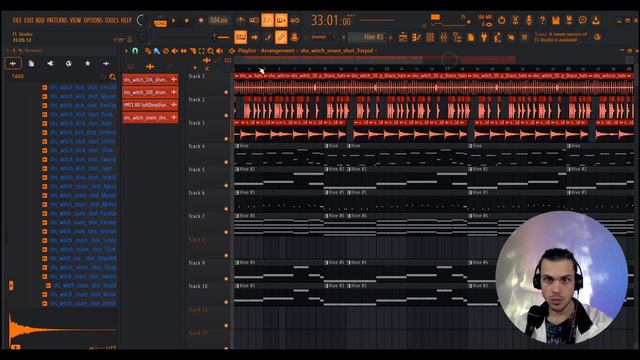Viewport: 640px width, 360px height.
Task: Start playback with the play button
Action: pyautogui.click(x=173, y=20)
